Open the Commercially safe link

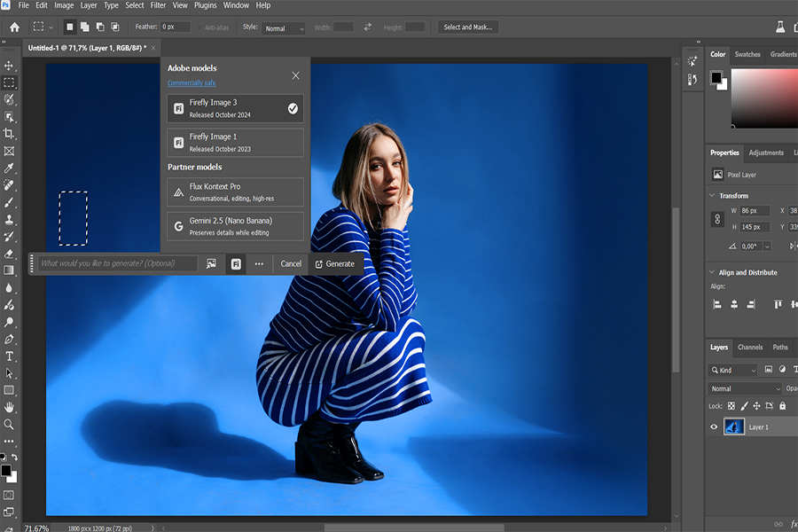point(192,83)
